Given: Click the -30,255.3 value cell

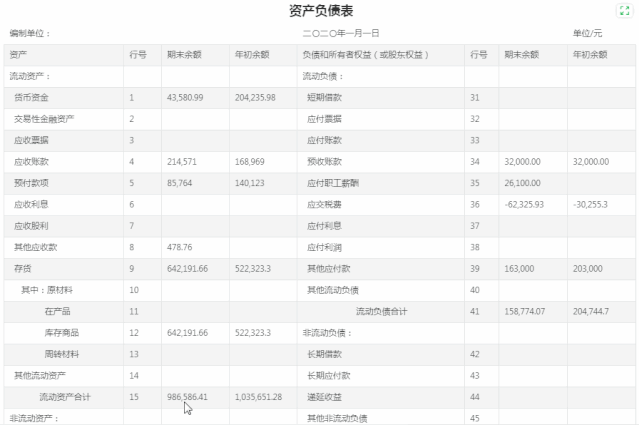Looking at the screenshot, I should click(x=590, y=205).
